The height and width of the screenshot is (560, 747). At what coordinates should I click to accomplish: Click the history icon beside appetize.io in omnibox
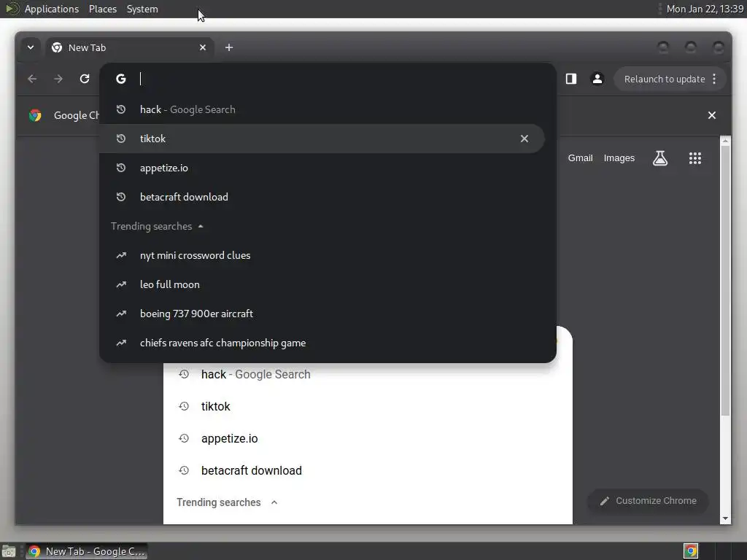tap(121, 168)
